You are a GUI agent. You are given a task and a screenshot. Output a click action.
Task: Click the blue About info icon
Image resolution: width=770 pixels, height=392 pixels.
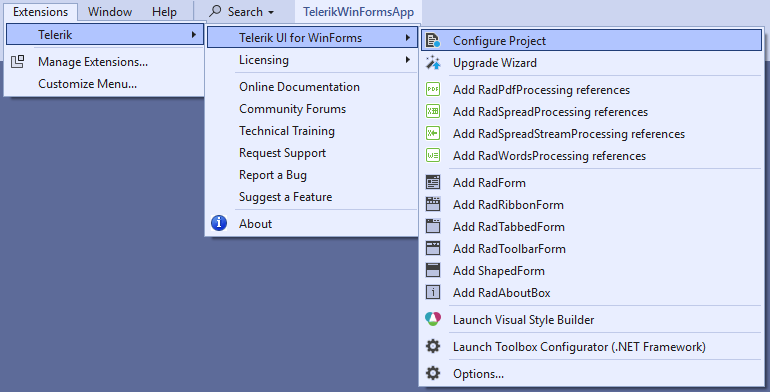(219, 223)
